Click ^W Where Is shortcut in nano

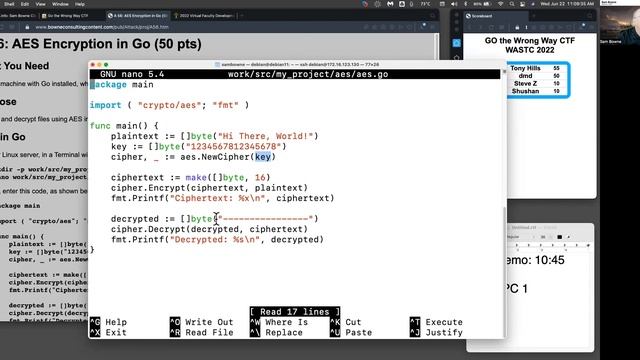(279, 322)
